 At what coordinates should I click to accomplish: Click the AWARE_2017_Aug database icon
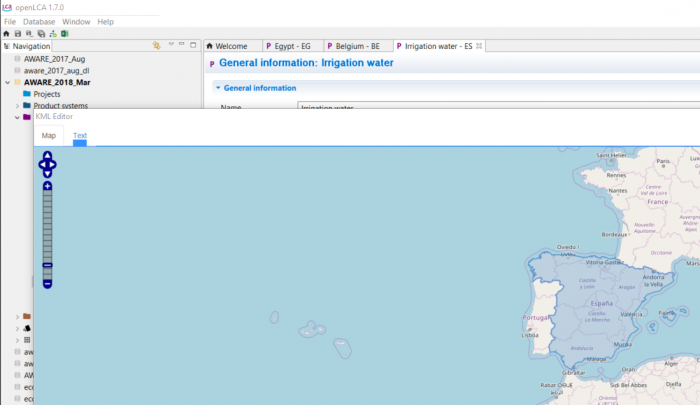(x=17, y=58)
